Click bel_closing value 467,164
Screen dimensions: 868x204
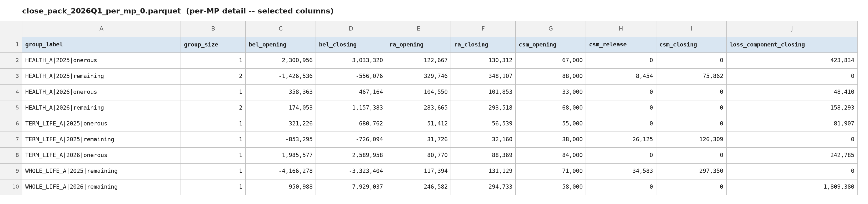tap(351, 93)
